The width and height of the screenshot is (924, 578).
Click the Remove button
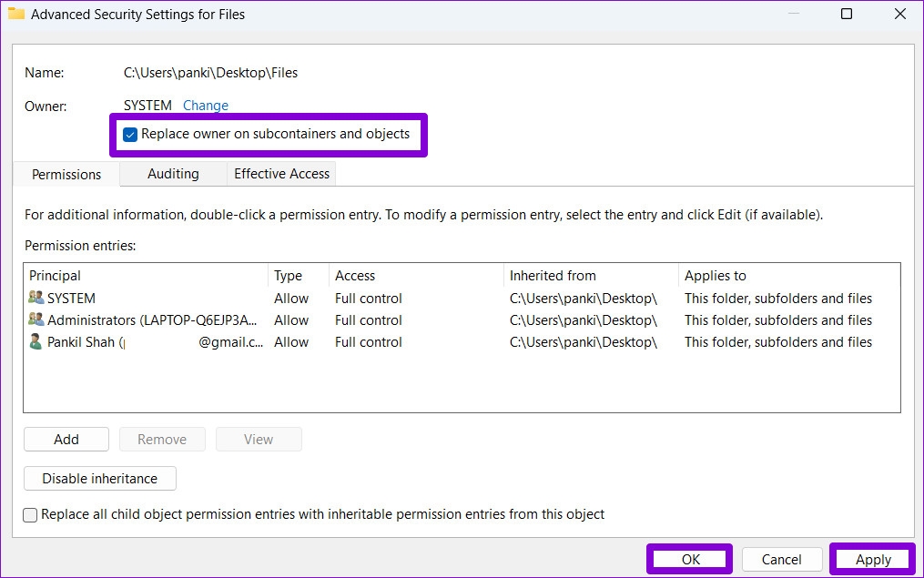tap(162, 440)
